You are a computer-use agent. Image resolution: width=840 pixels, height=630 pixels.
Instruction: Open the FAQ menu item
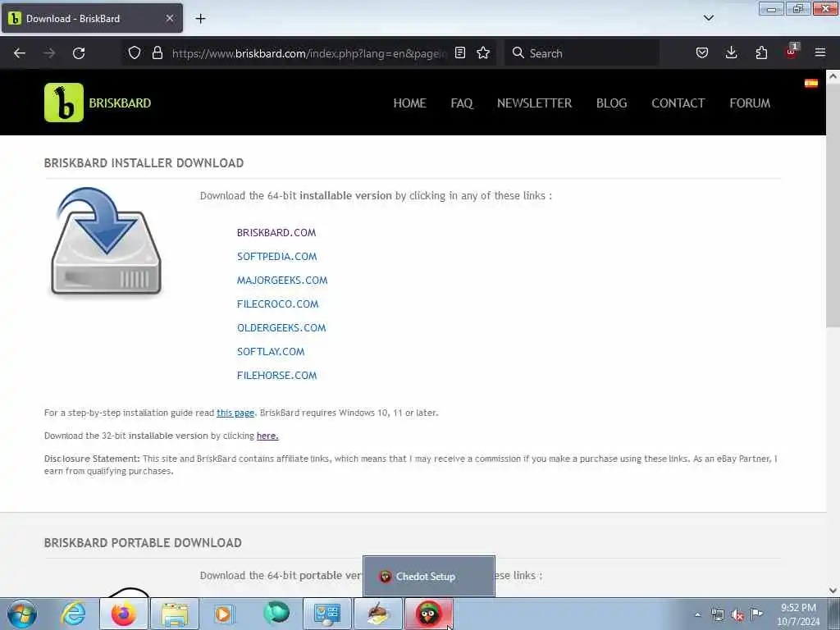(x=462, y=103)
